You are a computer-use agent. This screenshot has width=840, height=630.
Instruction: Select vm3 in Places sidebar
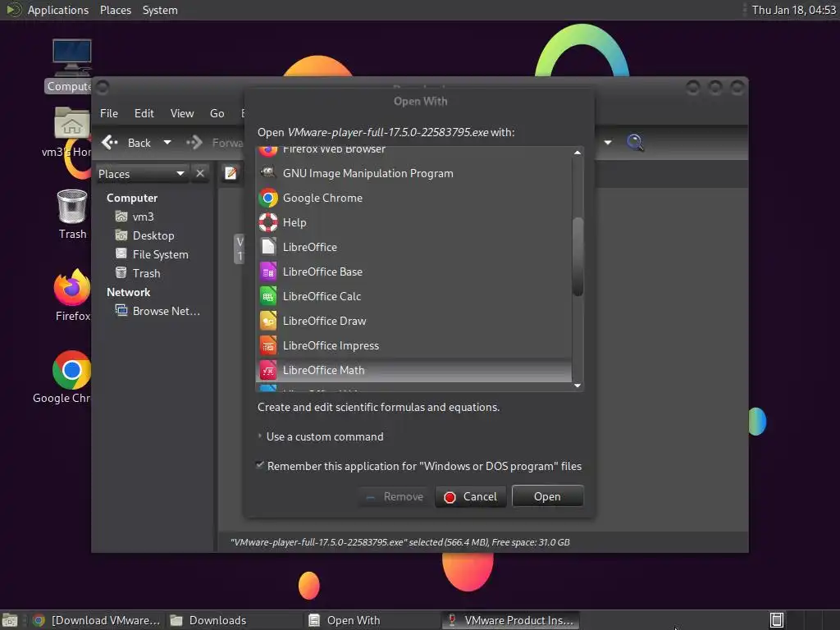click(143, 217)
